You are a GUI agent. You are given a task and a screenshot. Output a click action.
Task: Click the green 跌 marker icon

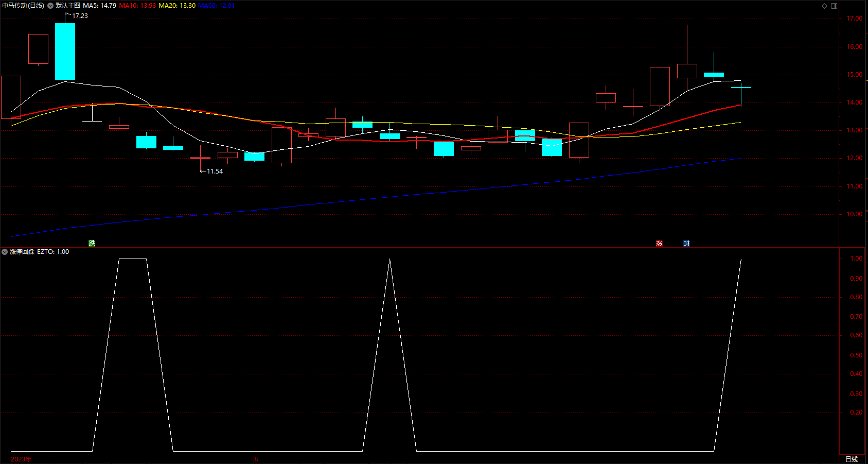pos(92,243)
